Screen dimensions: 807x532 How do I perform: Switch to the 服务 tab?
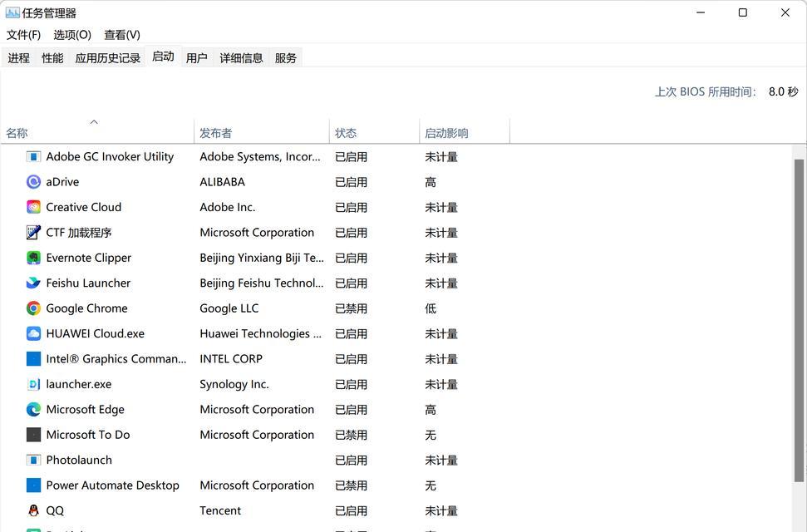286,58
